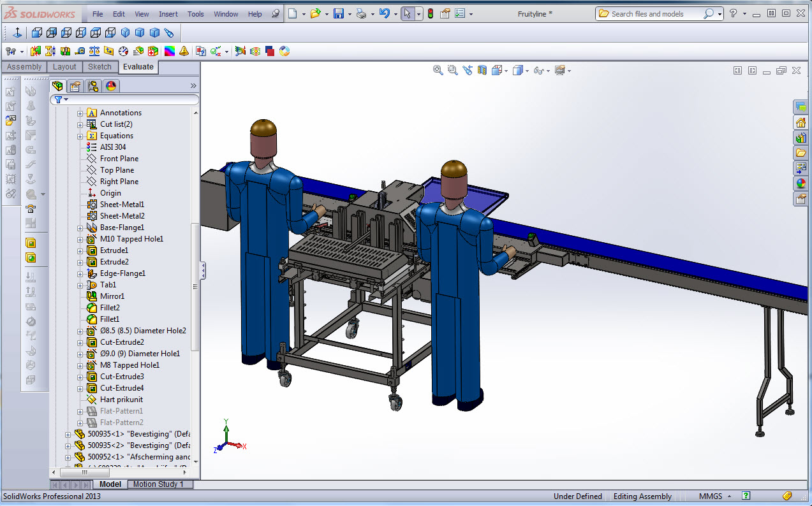
Task: Click the status bar Help question icon
Action: coord(746,496)
